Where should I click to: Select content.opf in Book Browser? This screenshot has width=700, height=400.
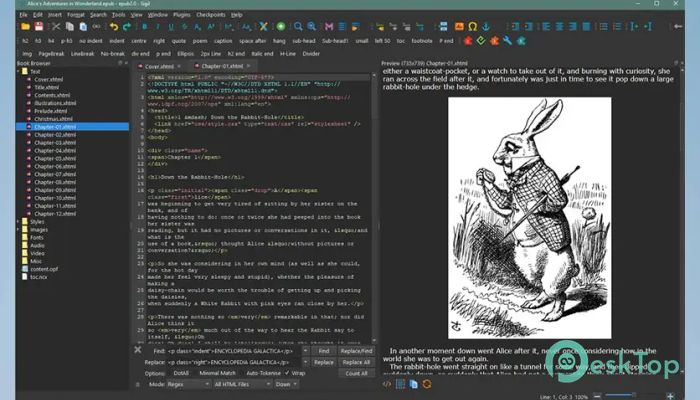point(44,269)
